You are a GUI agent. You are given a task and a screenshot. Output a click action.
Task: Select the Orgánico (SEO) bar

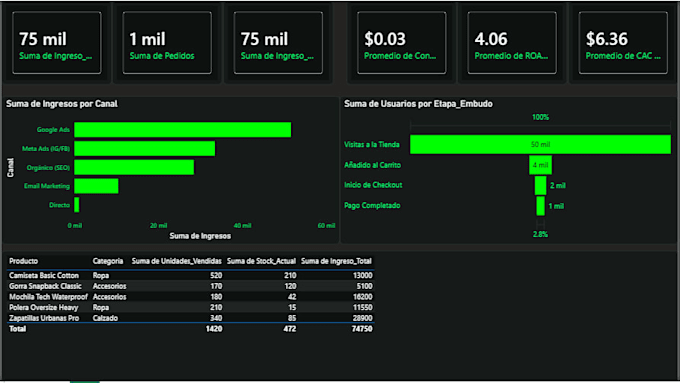point(134,167)
